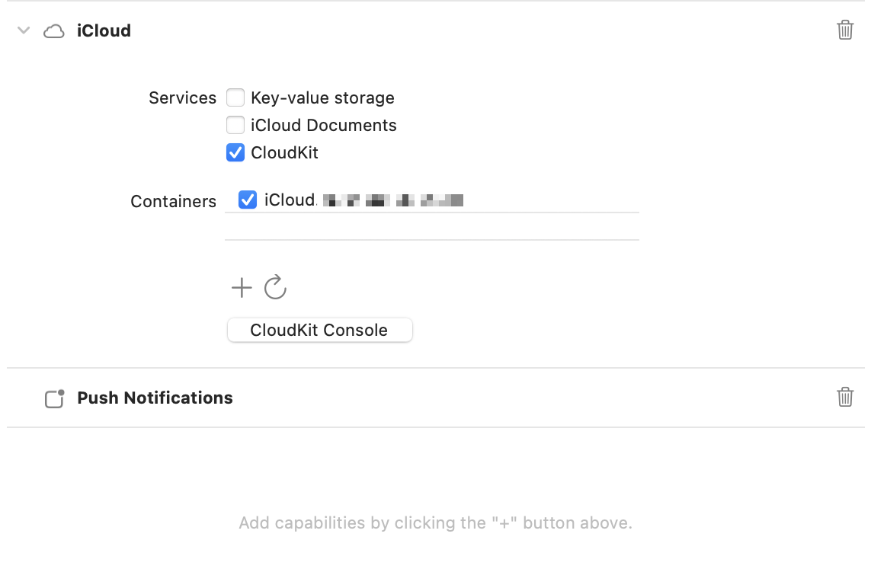
Task: Collapse the iCloud capability section
Action: [x=24, y=30]
